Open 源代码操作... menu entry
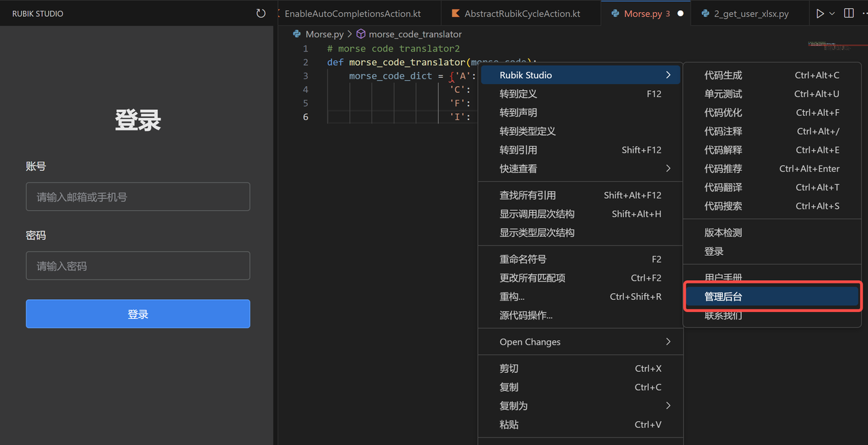Image resolution: width=868 pixels, height=445 pixels. (581, 315)
